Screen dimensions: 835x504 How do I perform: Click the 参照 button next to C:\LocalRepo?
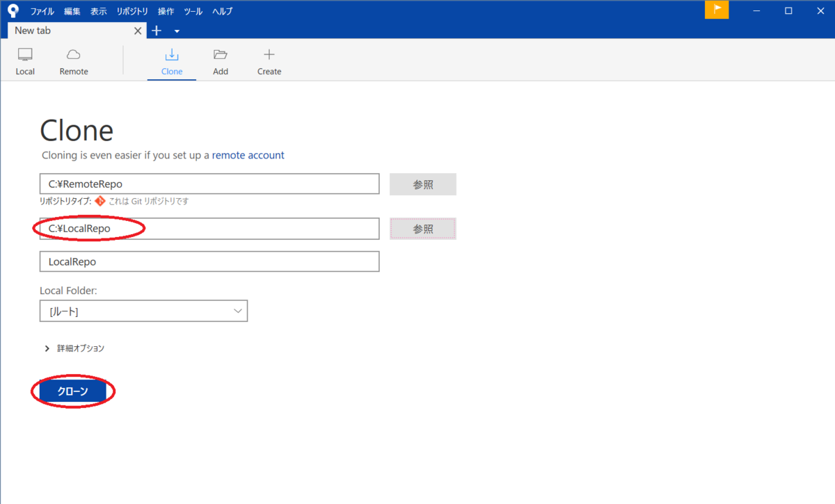(422, 228)
